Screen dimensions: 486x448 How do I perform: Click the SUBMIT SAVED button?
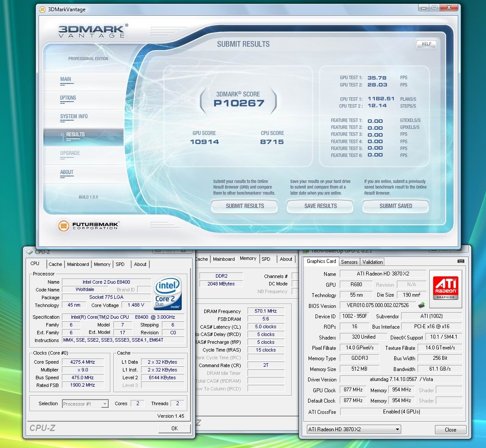tap(396, 206)
